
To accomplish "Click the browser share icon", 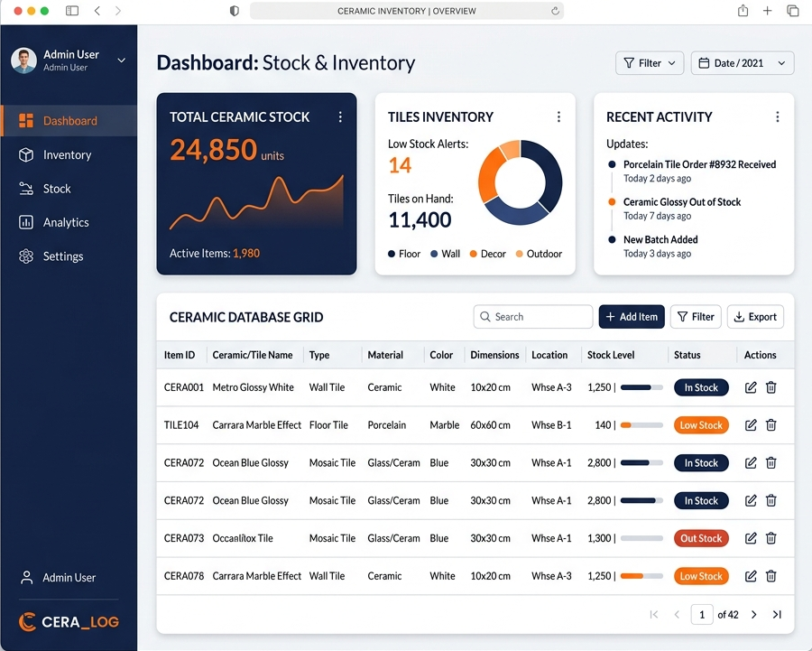I will 743,10.
